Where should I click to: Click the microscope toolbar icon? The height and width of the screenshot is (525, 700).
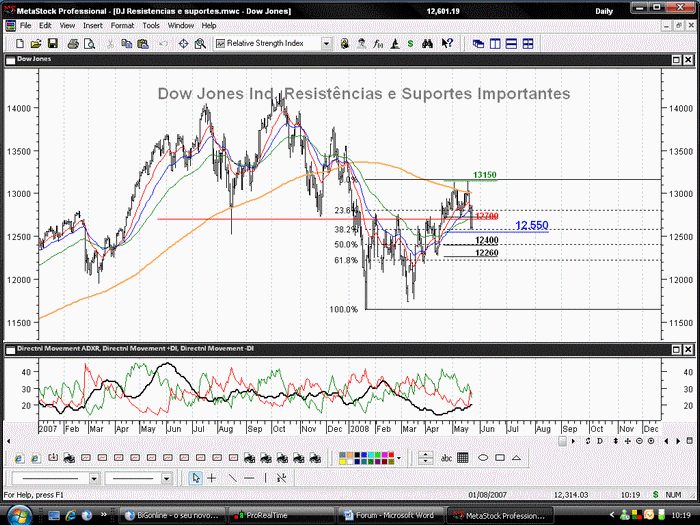(x=395, y=44)
